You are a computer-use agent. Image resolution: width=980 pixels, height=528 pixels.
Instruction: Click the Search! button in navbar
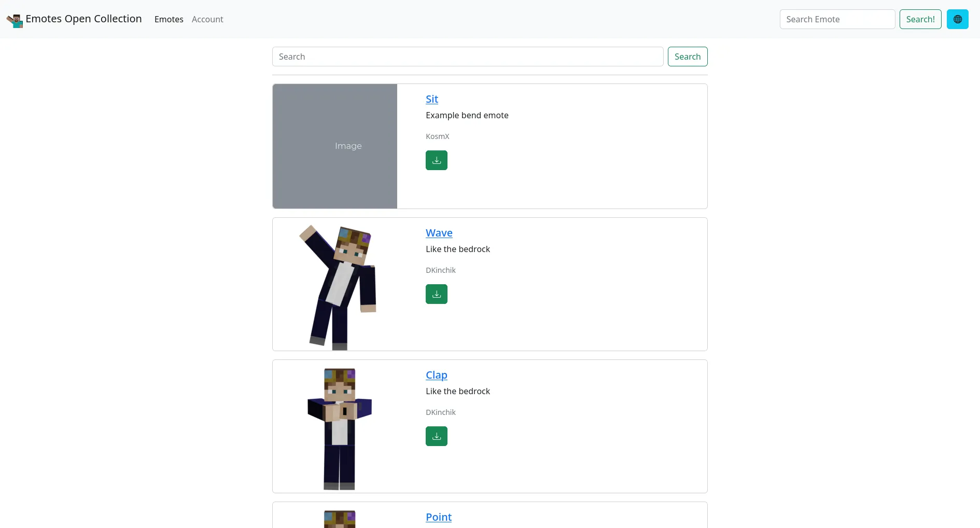920,19
